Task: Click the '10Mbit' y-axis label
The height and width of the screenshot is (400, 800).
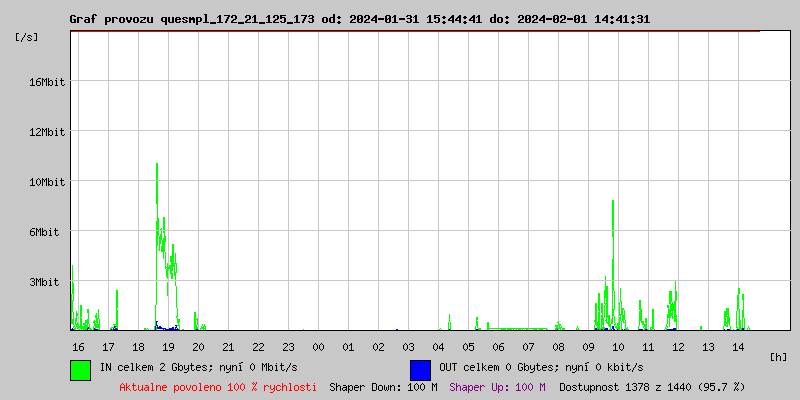Action: (48, 182)
